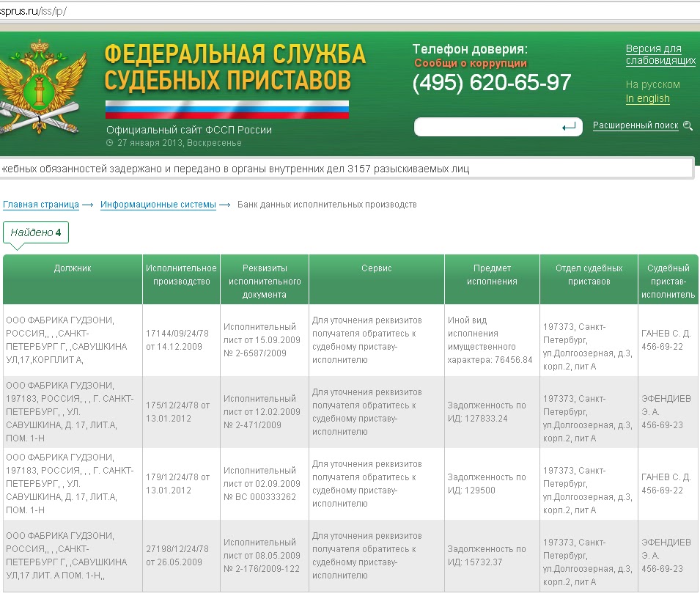Click the Телефон доверия heading

point(470,49)
